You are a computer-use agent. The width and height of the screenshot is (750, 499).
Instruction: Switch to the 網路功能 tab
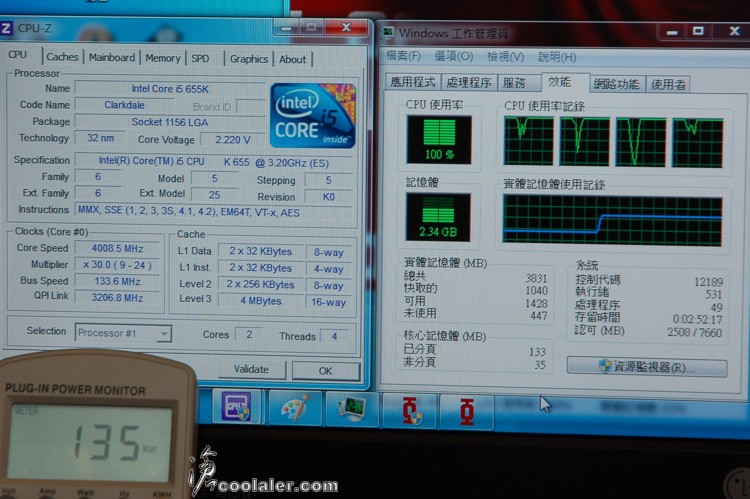617,84
